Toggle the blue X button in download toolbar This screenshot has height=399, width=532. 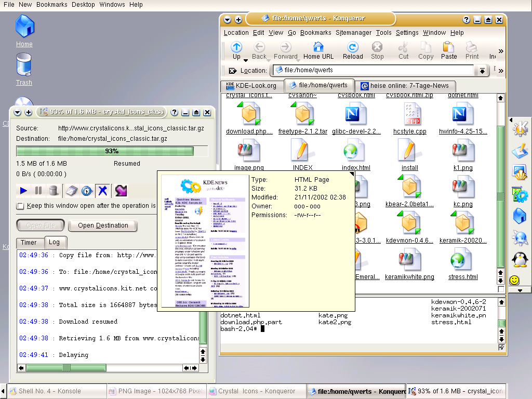click(x=103, y=191)
